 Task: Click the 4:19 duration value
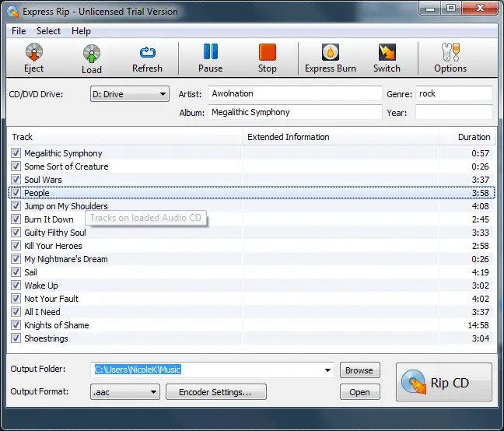coord(481,272)
